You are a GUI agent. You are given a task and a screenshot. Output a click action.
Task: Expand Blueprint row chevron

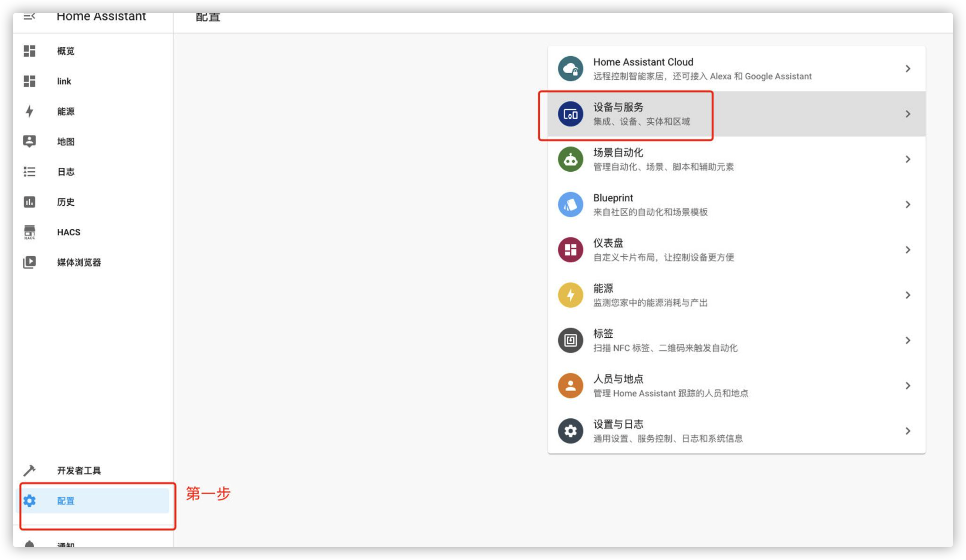click(908, 204)
